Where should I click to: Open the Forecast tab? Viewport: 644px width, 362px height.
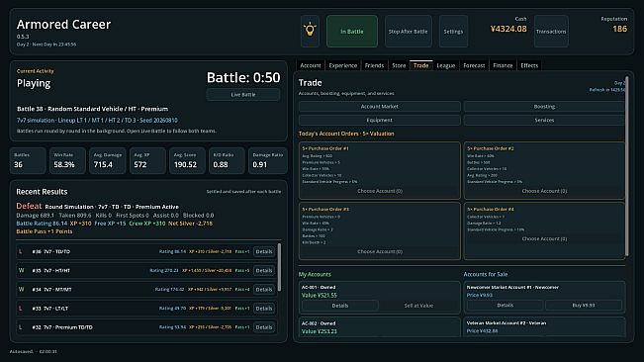click(474, 65)
